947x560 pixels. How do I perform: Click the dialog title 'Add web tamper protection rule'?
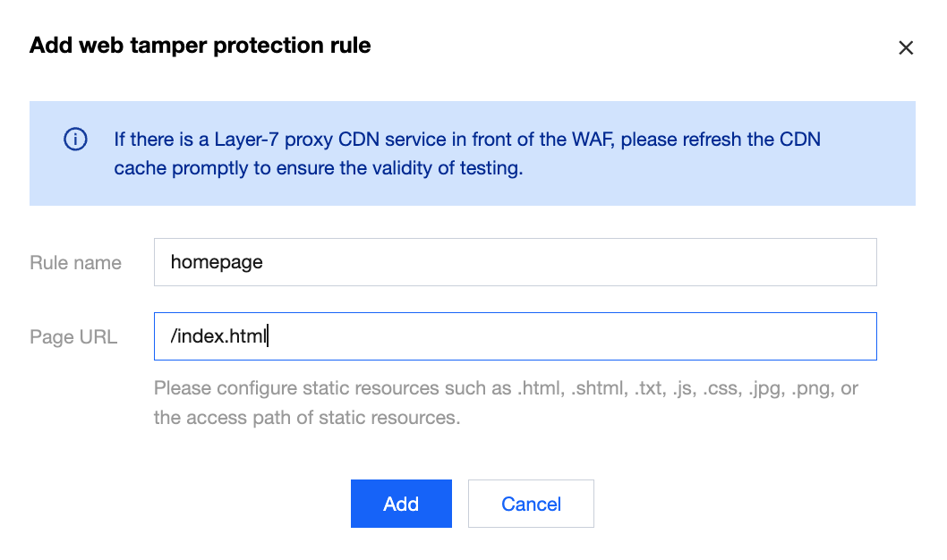coord(200,46)
